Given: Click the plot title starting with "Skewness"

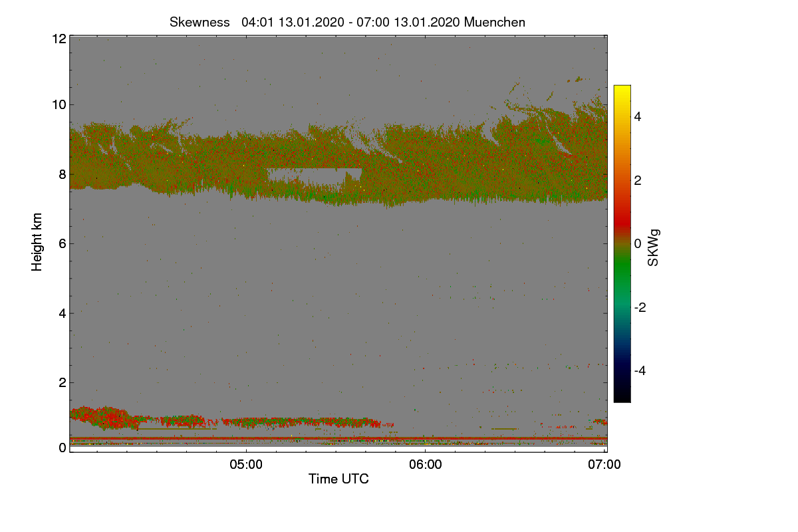Looking at the screenshot, I should tap(347, 22).
